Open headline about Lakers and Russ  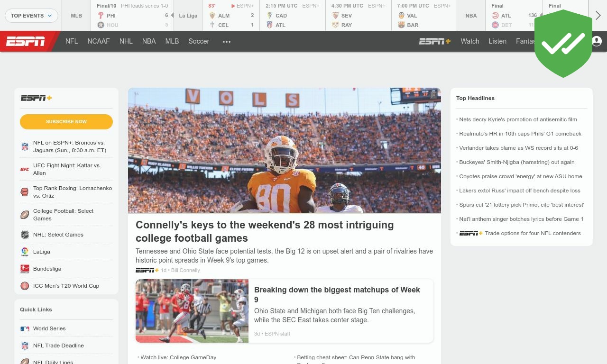coord(519,191)
